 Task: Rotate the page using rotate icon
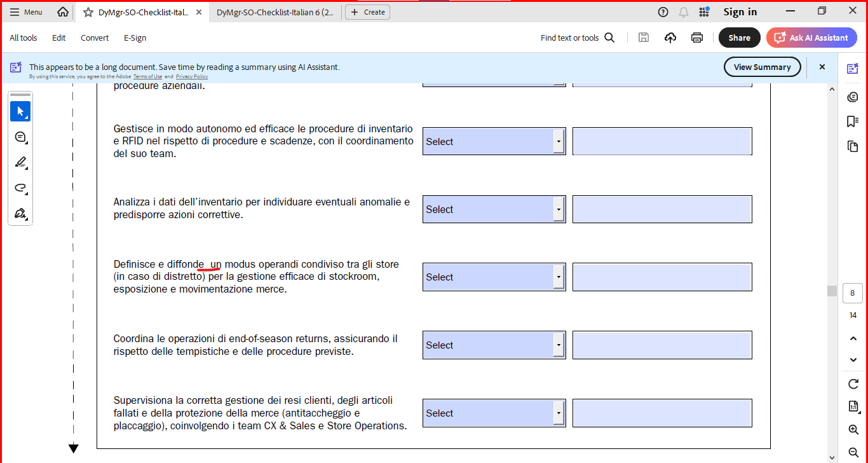(x=853, y=384)
